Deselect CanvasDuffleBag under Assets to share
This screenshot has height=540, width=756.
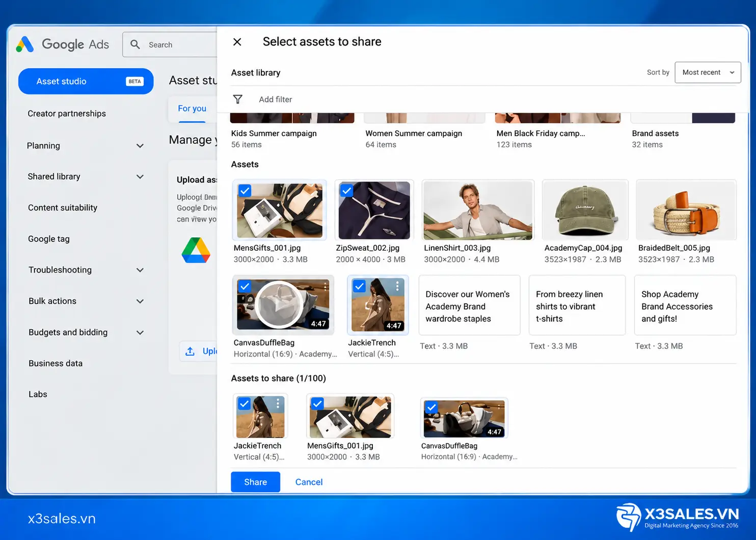431,407
